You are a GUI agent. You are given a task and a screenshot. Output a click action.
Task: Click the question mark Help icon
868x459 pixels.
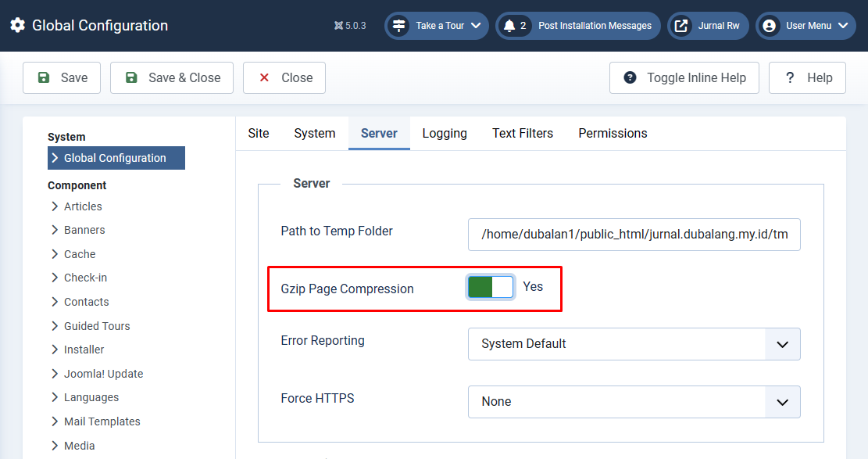[790, 77]
